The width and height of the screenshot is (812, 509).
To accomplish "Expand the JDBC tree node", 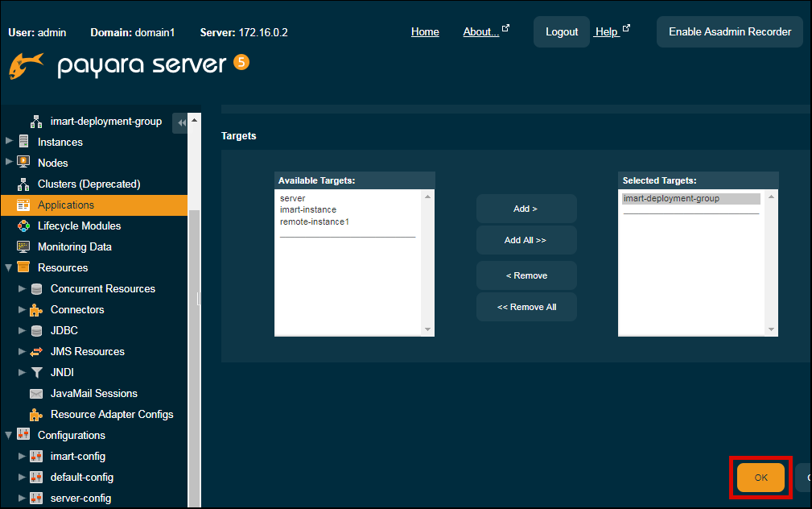I will (x=22, y=330).
